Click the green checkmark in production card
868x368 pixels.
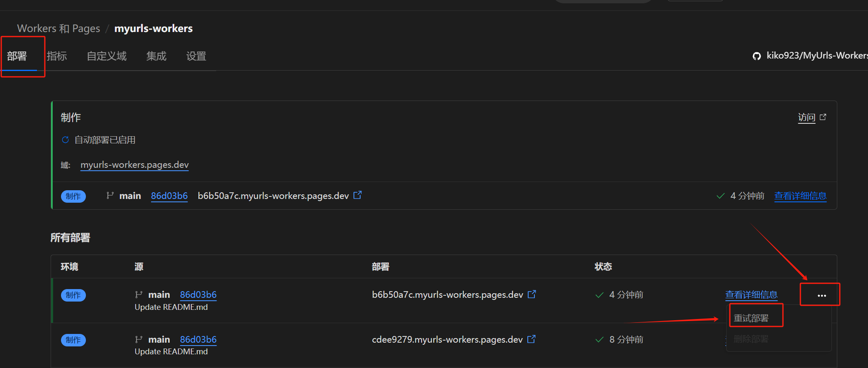[721, 196]
